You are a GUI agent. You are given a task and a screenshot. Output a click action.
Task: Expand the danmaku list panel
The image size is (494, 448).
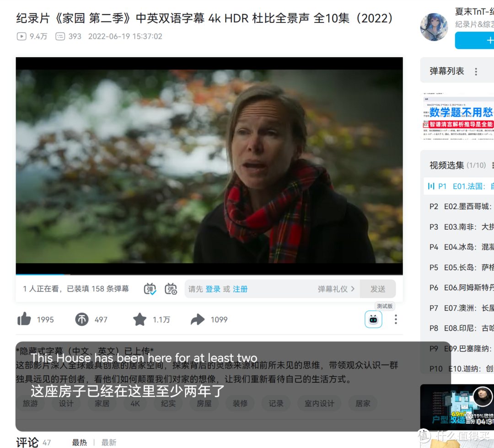point(446,71)
